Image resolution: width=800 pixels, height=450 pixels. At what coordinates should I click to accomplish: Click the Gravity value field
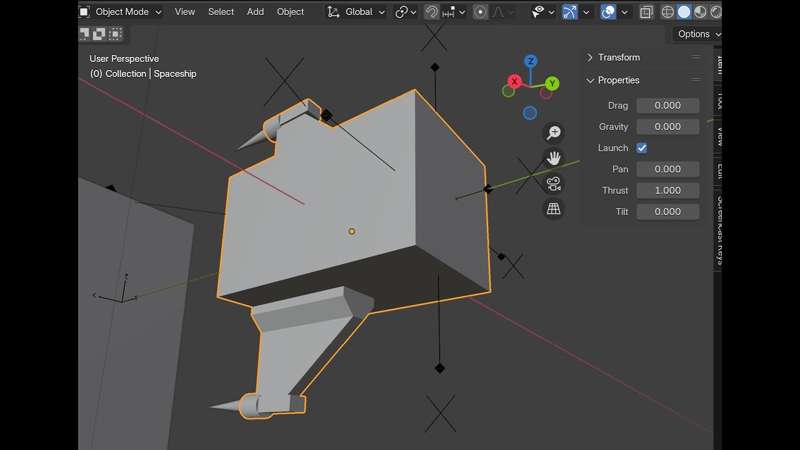coord(667,127)
